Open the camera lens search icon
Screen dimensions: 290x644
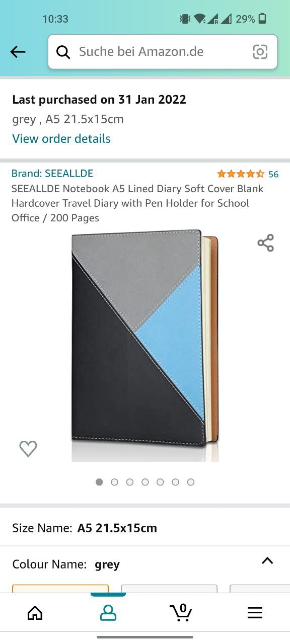point(260,51)
